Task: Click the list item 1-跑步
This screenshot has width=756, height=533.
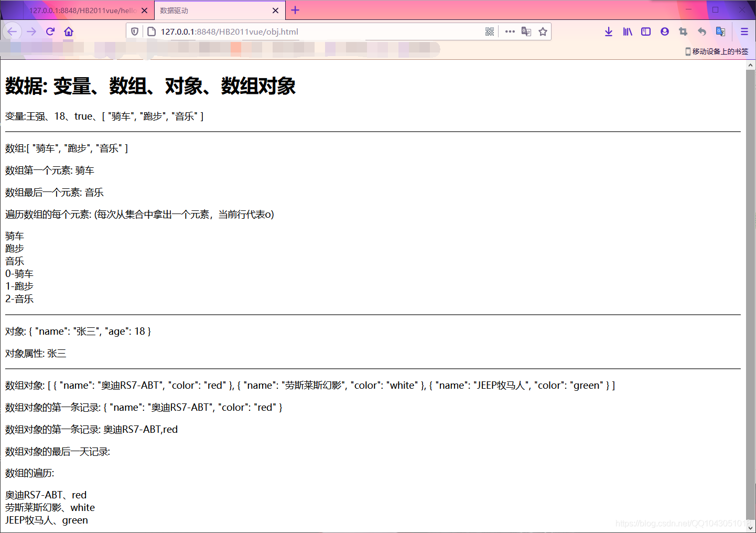Action: pos(19,286)
